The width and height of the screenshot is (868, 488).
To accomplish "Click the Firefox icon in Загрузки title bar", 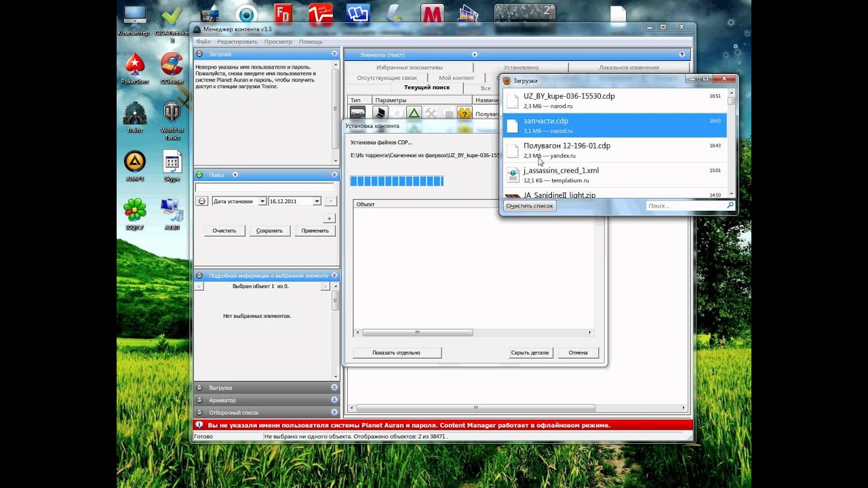I will pos(507,80).
